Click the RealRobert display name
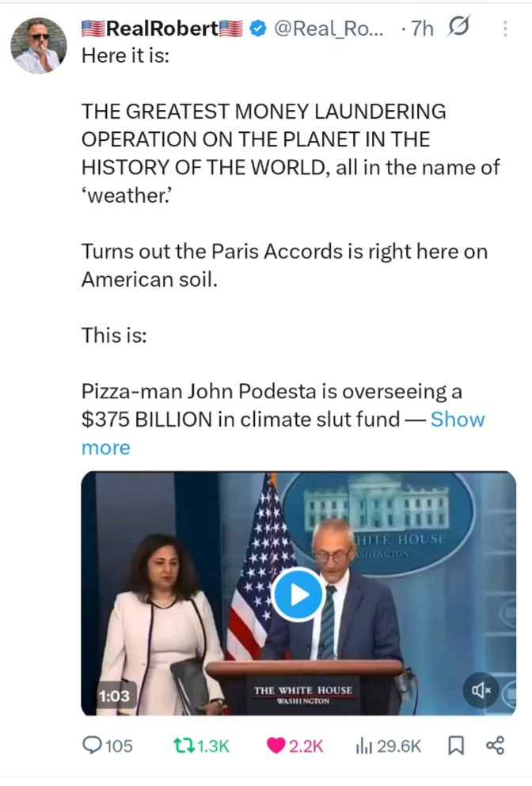Viewport: 532px width, 786px height. (x=162, y=29)
